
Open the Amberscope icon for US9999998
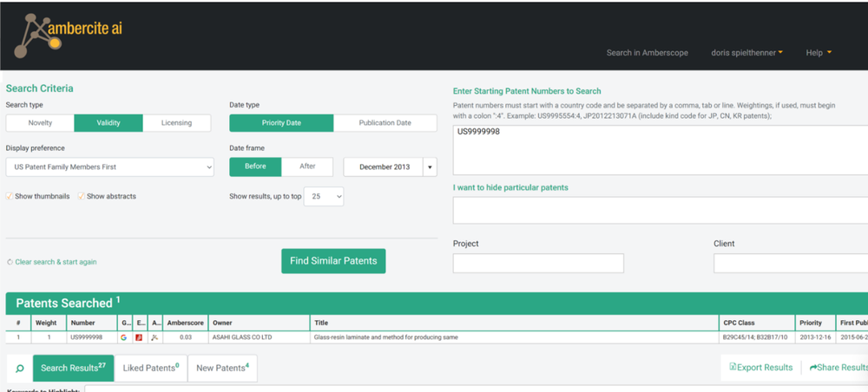[155, 337]
